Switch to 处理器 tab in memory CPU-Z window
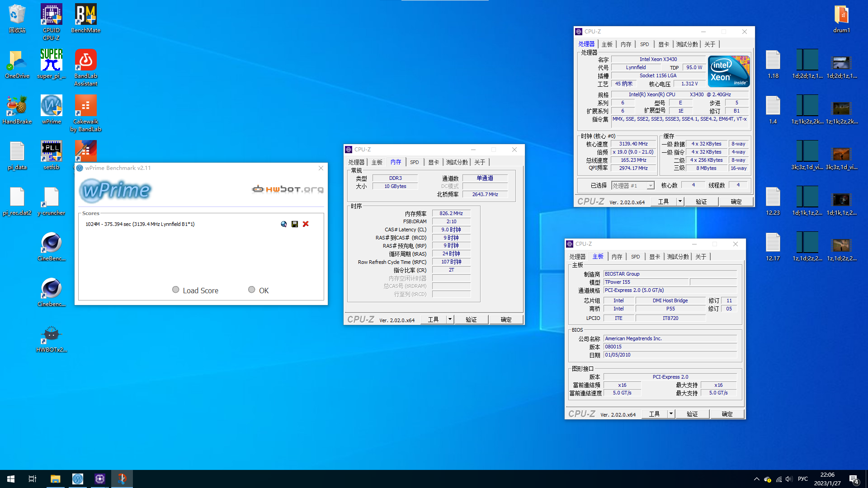 [356, 162]
